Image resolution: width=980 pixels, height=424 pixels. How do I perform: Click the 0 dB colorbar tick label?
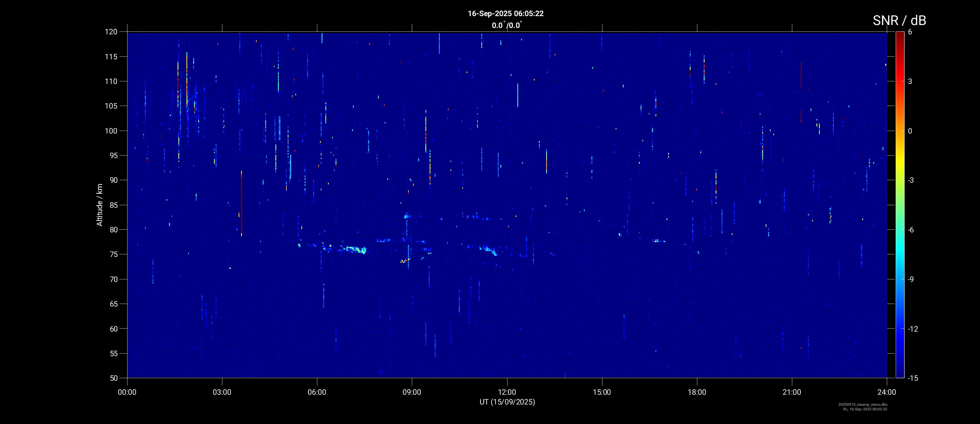[x=910, y=131]
